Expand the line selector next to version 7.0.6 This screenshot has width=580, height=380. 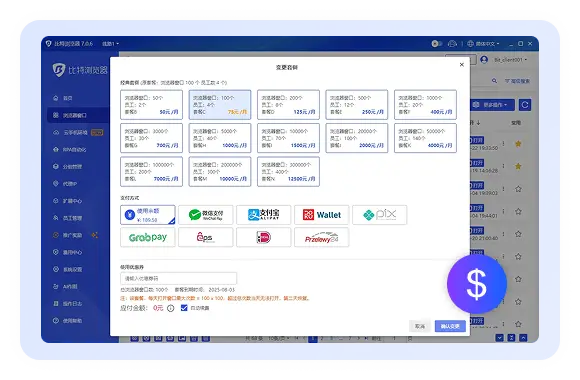coord(111,44)
